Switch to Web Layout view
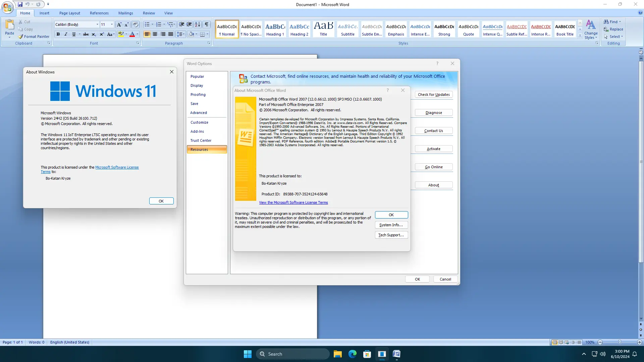644x362 pixels. [567, 342]
